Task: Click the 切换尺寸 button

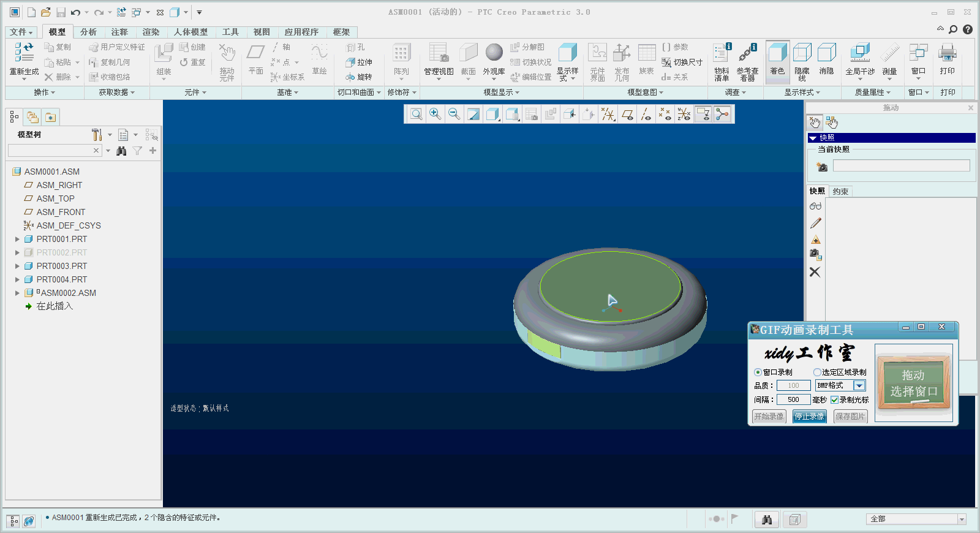Action: pyautogui.click(x=682, y=62)
